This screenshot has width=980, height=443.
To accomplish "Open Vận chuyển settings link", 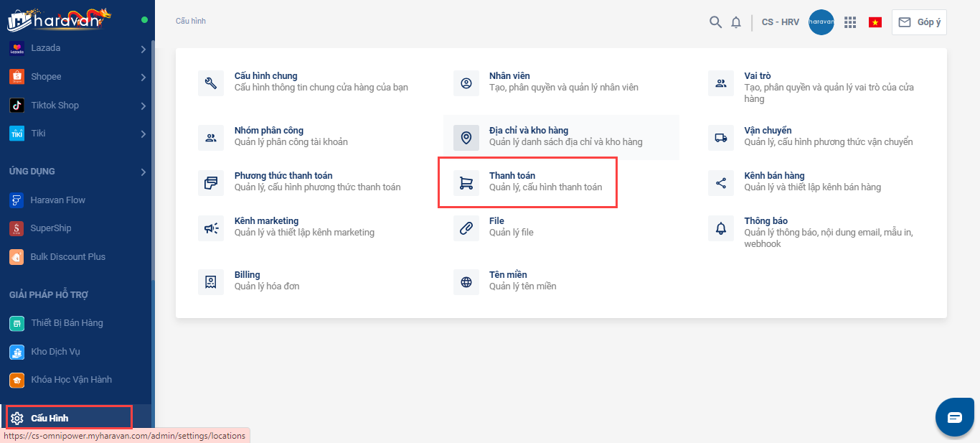I will pyautogui.click(x=768, y=131).
